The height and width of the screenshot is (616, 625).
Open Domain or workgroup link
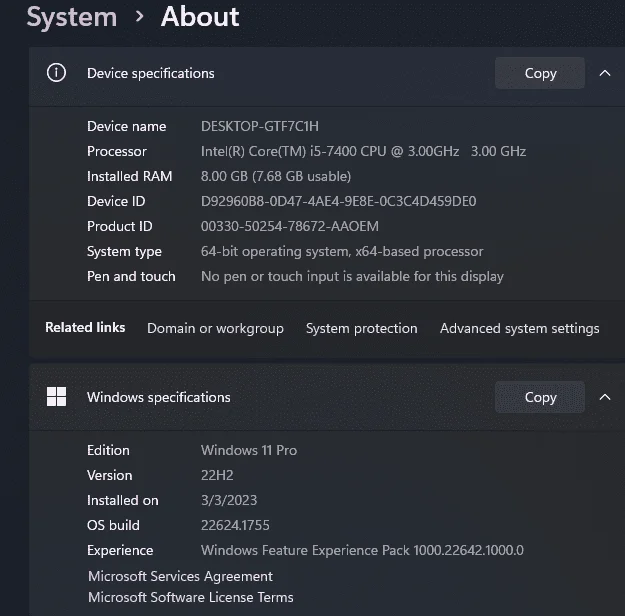pyautogui.click(x=215, y=329)
